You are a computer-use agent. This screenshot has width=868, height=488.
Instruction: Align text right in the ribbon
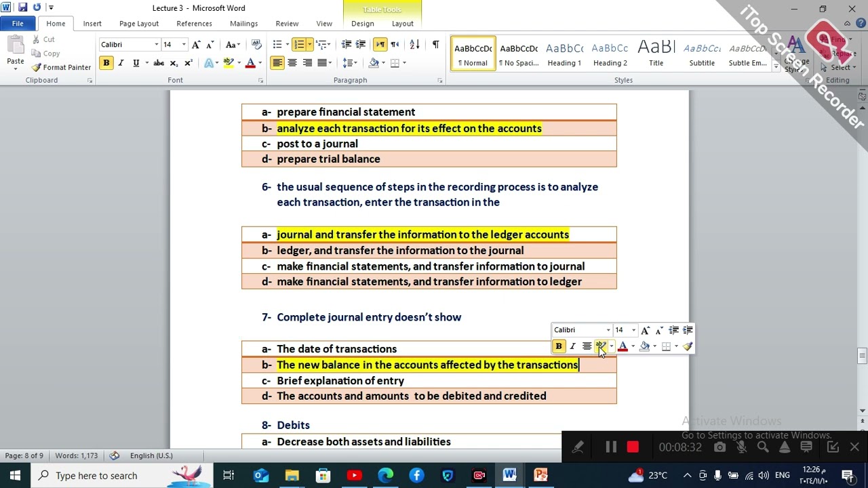pos(307,63)
